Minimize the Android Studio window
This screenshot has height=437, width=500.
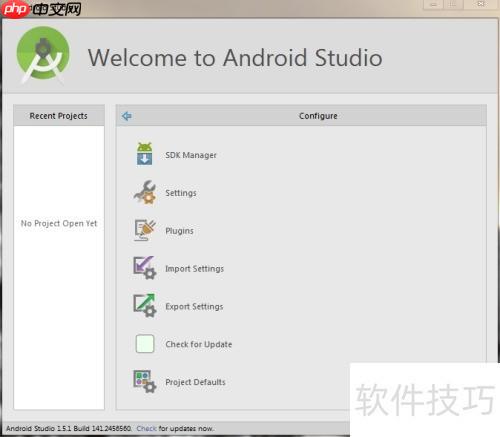pos(433,4)
